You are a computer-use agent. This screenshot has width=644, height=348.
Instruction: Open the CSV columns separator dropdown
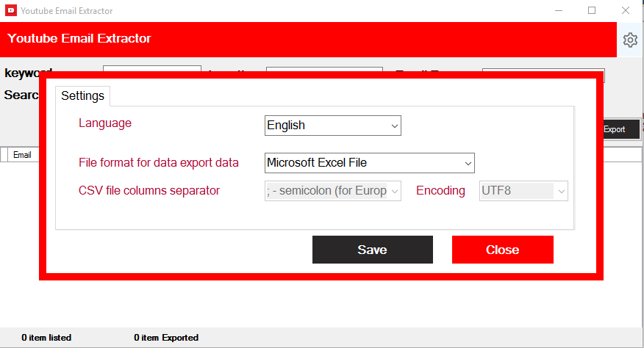pyautogui.click(x=333, y=191)
